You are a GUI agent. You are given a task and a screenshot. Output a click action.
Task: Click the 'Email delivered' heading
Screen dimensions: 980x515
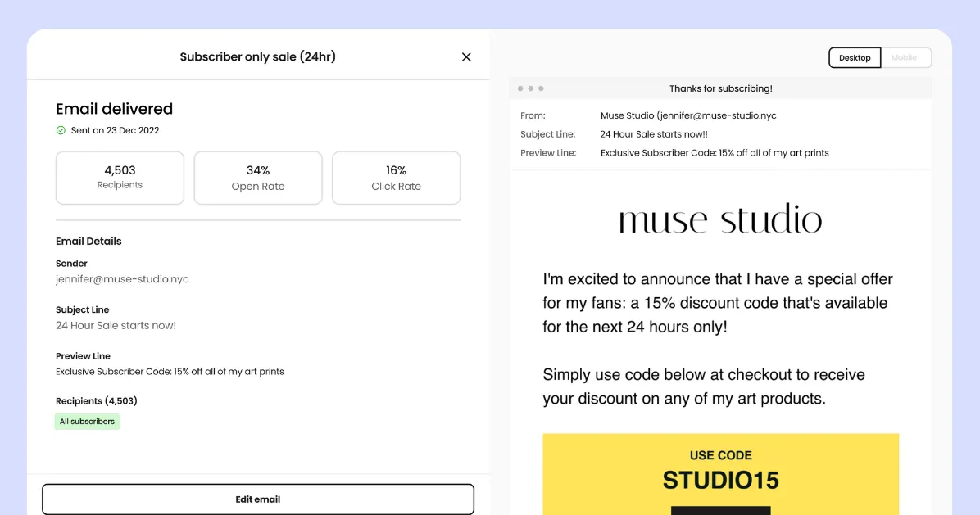click(x=115, y=109)
